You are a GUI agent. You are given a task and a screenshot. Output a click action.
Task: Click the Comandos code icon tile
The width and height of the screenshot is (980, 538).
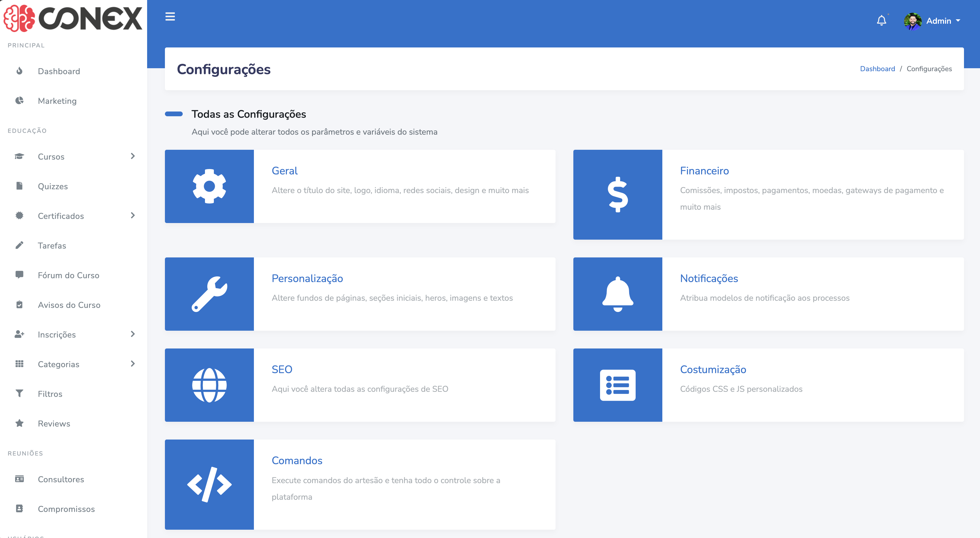209,484
